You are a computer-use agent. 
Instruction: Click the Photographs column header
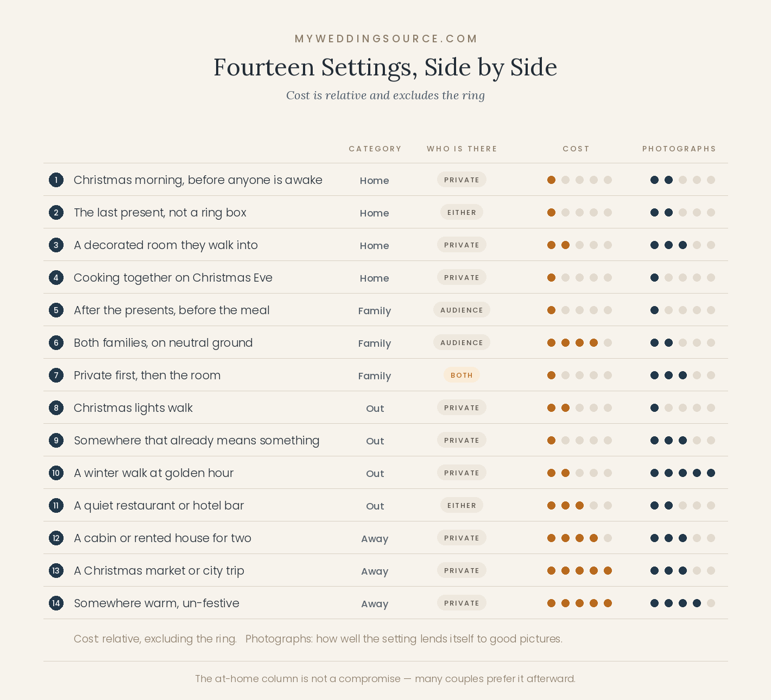[679, 149]
